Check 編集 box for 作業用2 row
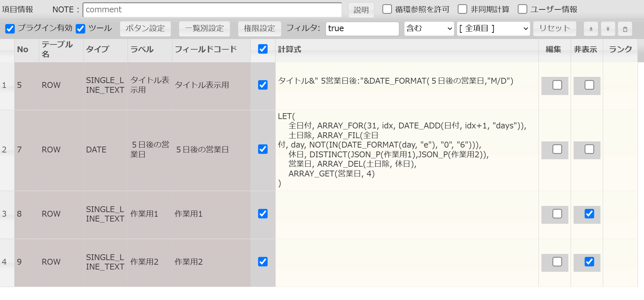 [557, 262]
